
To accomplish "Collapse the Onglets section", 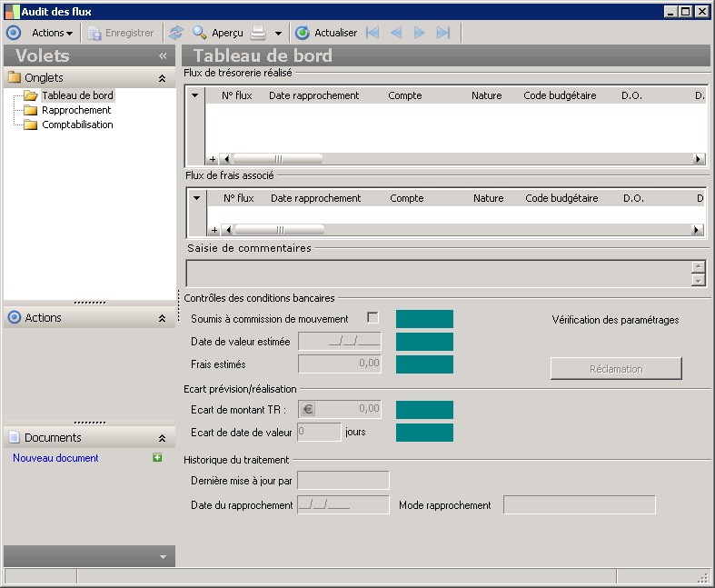I will (162, 78).
